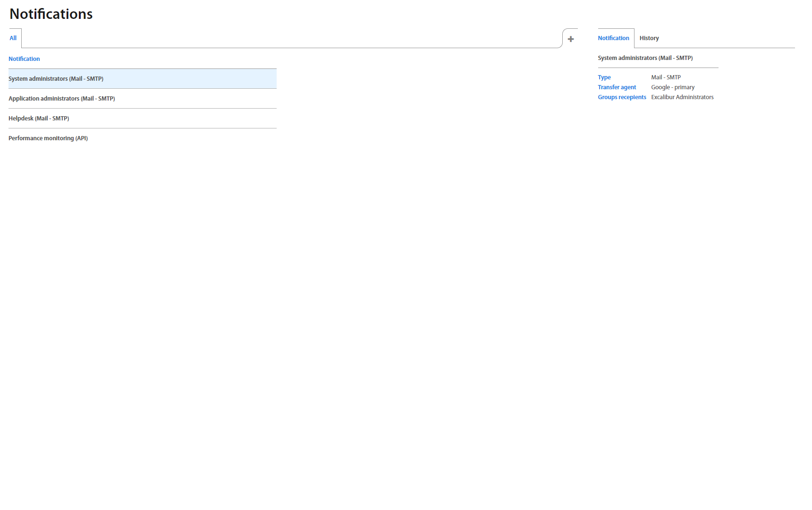
Task: Select Application administrators (Mail - SMTP) row
Action: pos(62,99)
